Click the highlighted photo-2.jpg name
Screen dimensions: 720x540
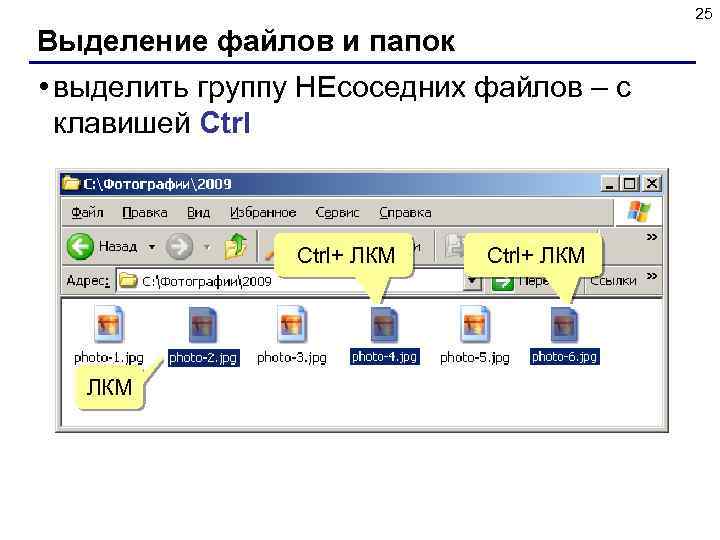[203, 358]
